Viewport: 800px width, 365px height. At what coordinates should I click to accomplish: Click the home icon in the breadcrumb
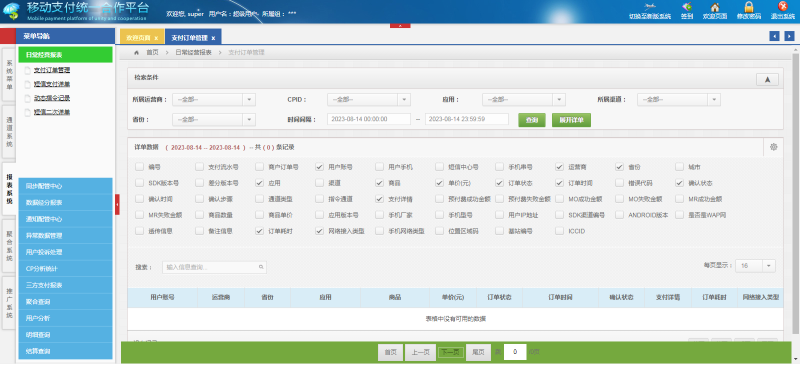pos(136,53)
